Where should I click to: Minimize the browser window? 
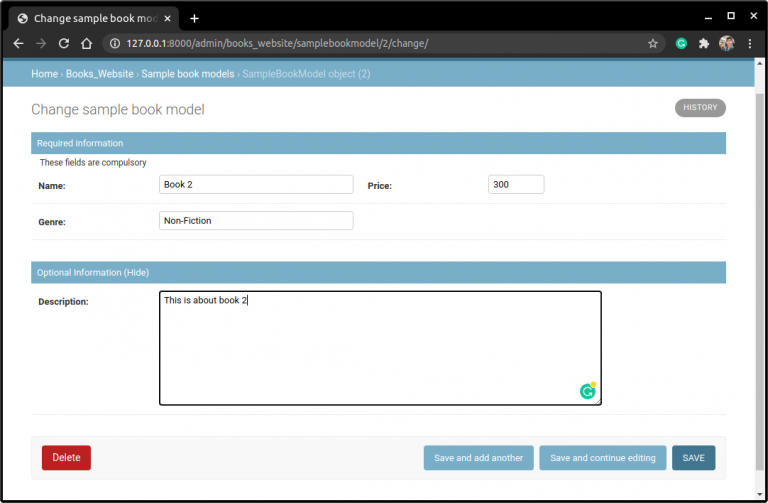(x=708, y=17)
